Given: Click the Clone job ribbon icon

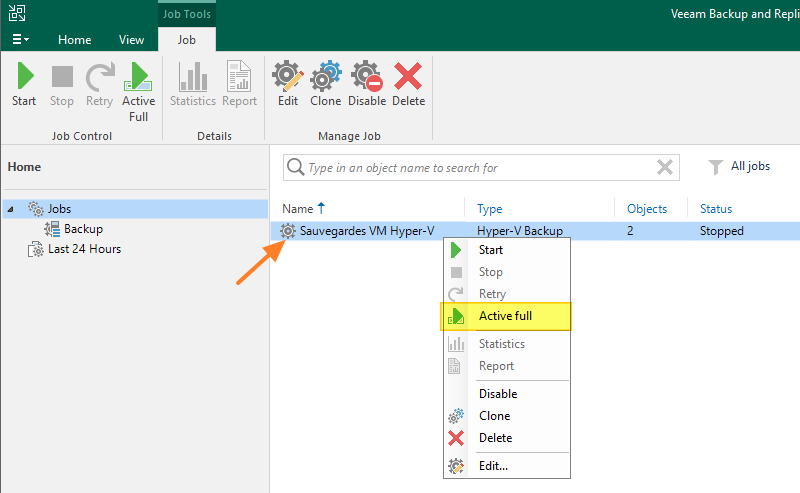Looking at the screenshot, I should click(326, 84).
